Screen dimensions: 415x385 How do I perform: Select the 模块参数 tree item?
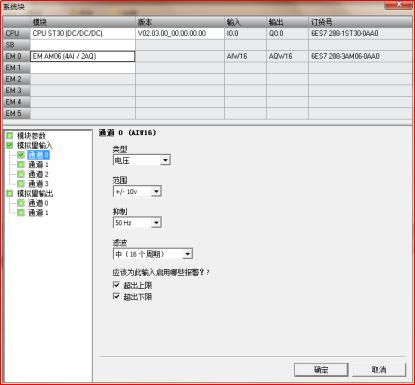click(31, 136)
